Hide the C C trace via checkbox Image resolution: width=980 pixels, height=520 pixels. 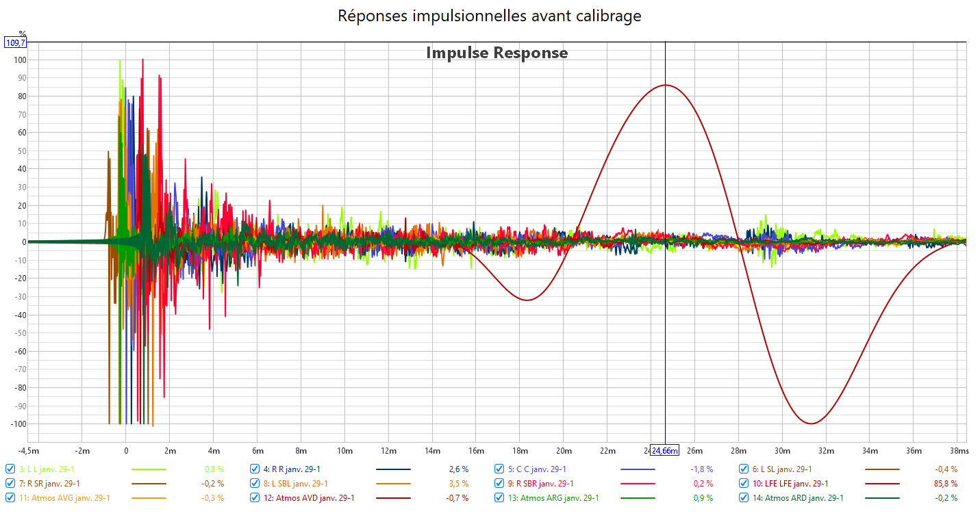pyautogui.click(x=500, y=469)
